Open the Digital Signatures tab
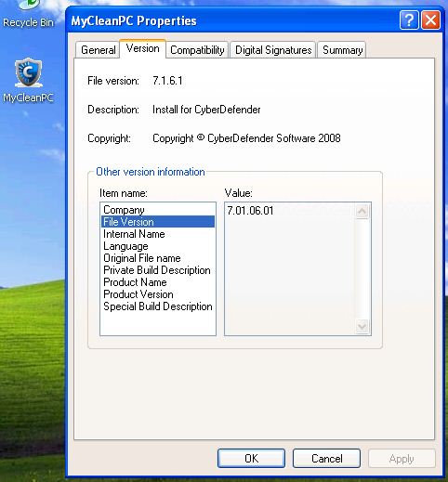Image resolution: width=448 pixels, height=482 pixels. (273, 50)
